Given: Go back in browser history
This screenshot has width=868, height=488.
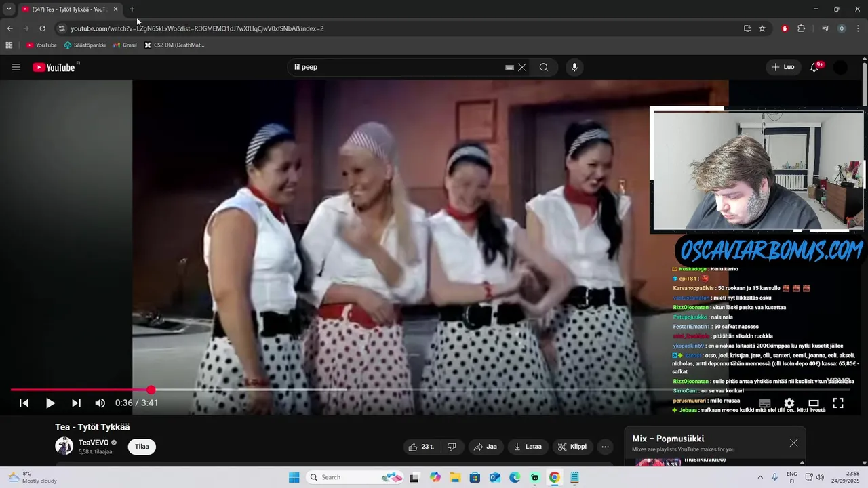Looking at the screenshot, I should [x=9, y=28].
